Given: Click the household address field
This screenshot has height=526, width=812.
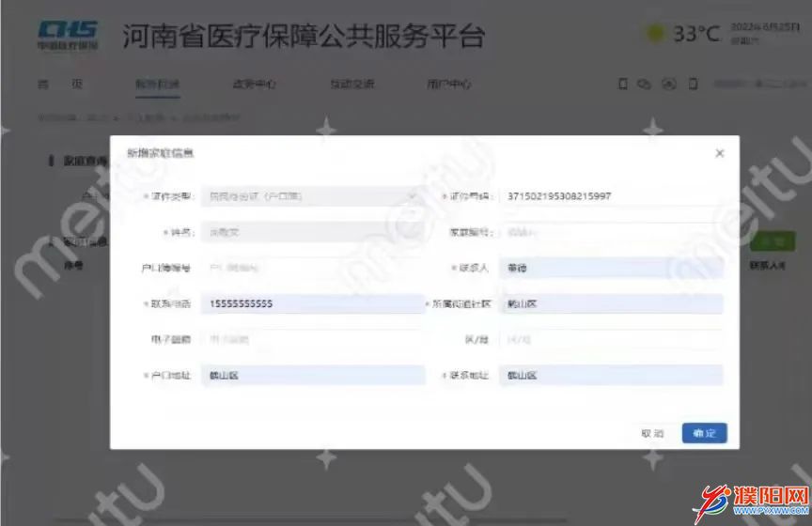Looking at the screenshot, I should coord(313,376).
